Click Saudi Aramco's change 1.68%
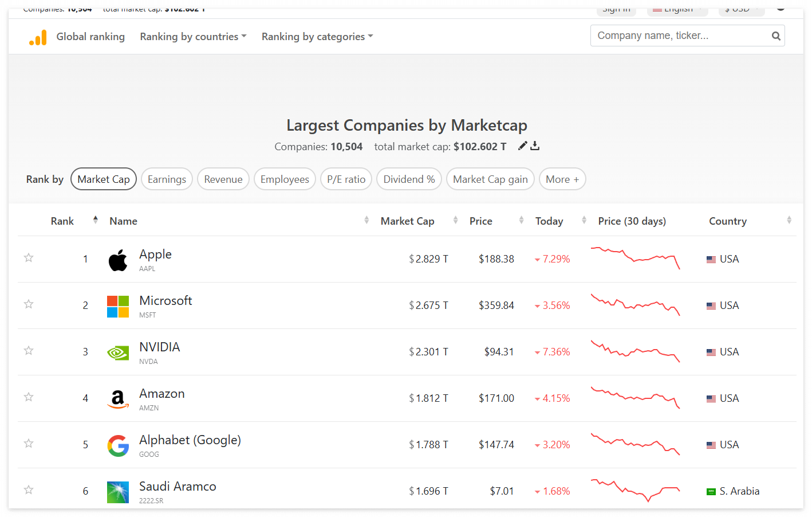This screenshot has width=812, height=517. [x=552, y=491]
